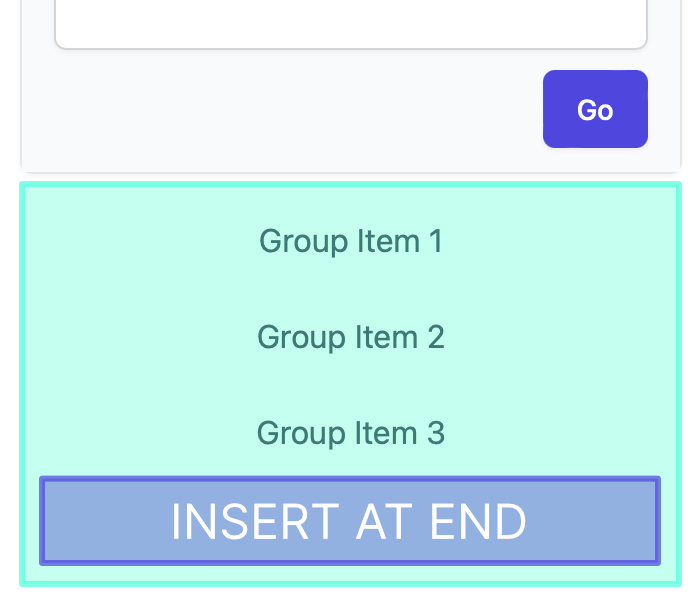Select Group Item 1
Viewport: 700px width, 600px height.
(351, 242)
